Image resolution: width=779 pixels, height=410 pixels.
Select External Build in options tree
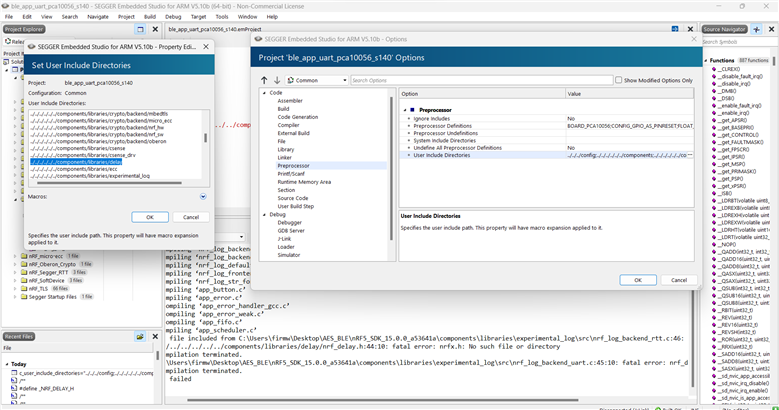click(x=293, y=133)
